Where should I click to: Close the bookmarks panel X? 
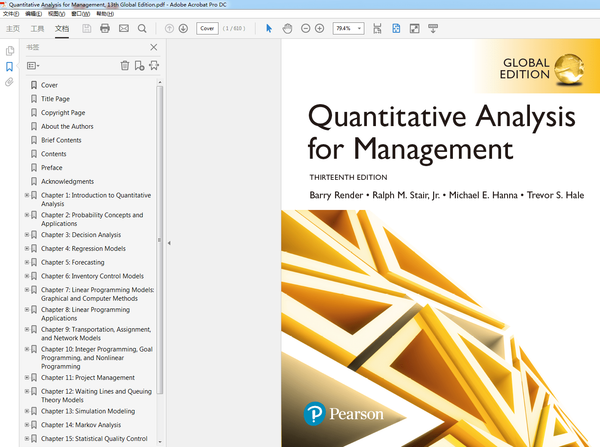153,47
